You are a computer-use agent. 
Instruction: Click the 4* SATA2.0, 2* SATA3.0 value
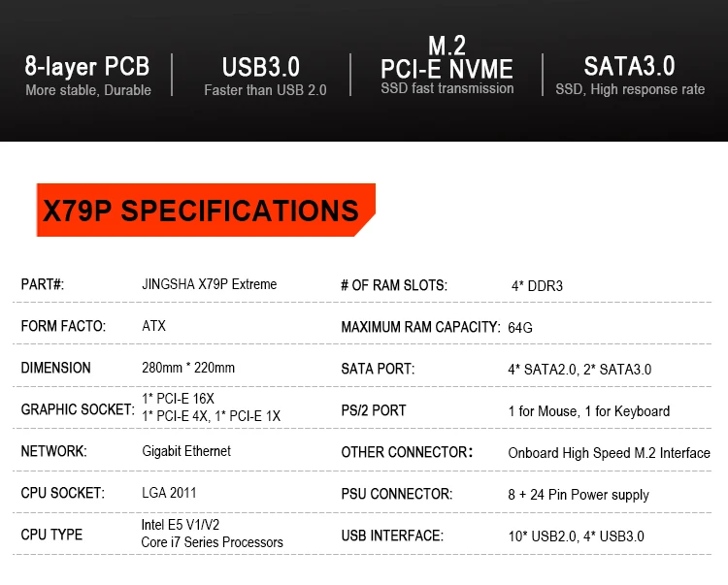(579, 370)
